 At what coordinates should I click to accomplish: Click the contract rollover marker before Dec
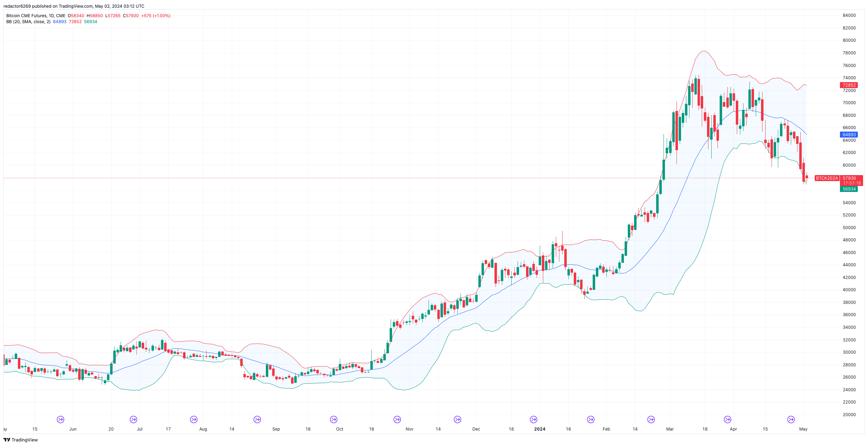pos(457,419)
